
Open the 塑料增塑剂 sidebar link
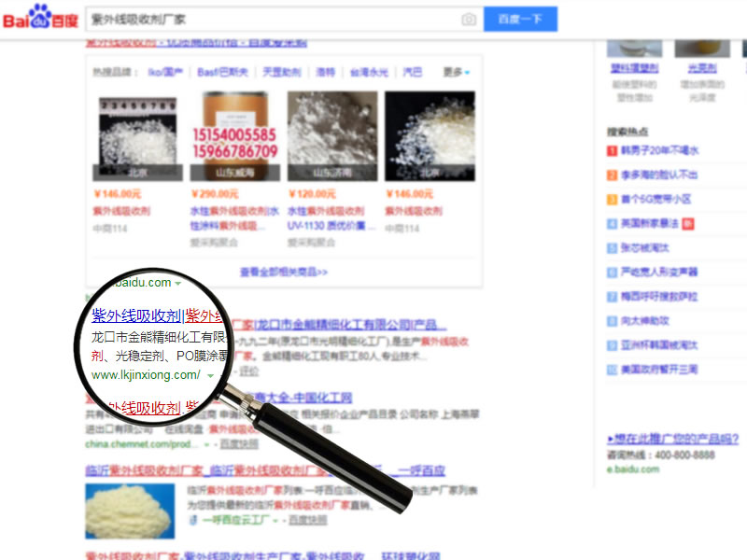pyautogui.click(x=635, y=68)
